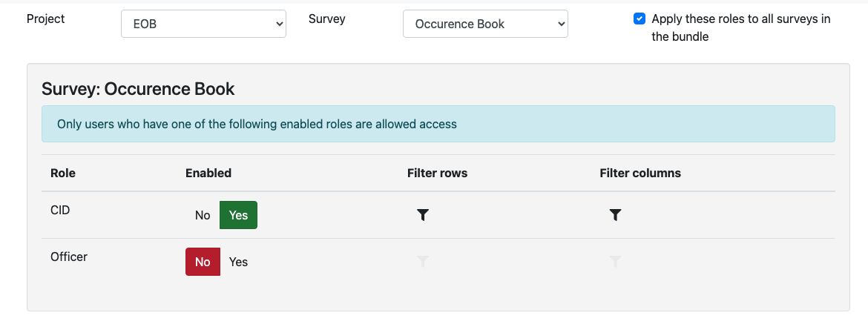
Task: Select the CID role name
Action: [x=60, y=210]
